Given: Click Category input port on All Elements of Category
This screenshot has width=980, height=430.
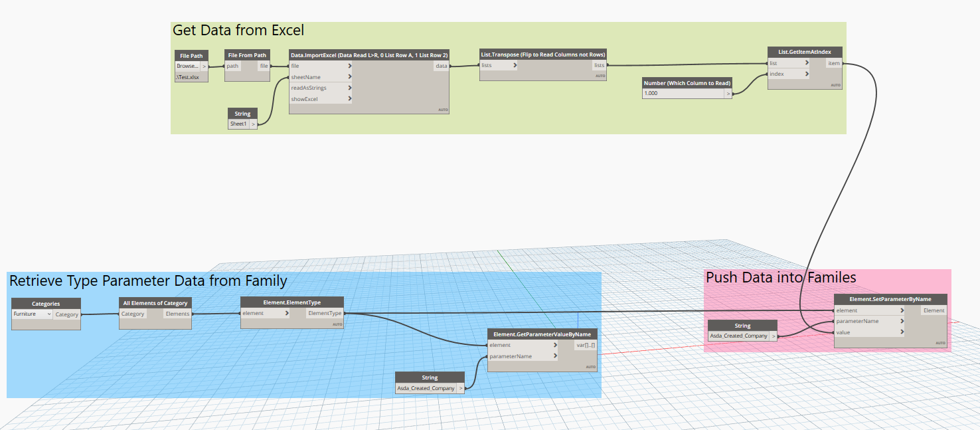Looking at the screenshot, I should [x=133, y=314].
